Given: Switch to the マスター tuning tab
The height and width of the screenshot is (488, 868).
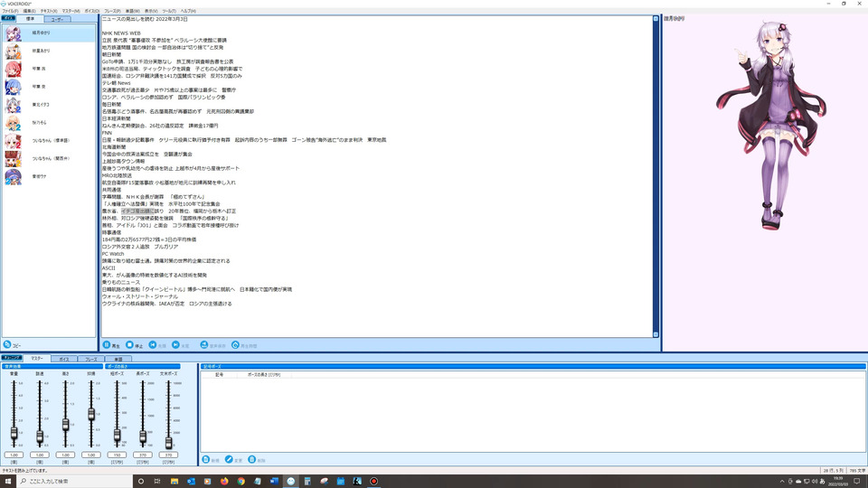Looking at the screenshot, I should tap(36, 359).
